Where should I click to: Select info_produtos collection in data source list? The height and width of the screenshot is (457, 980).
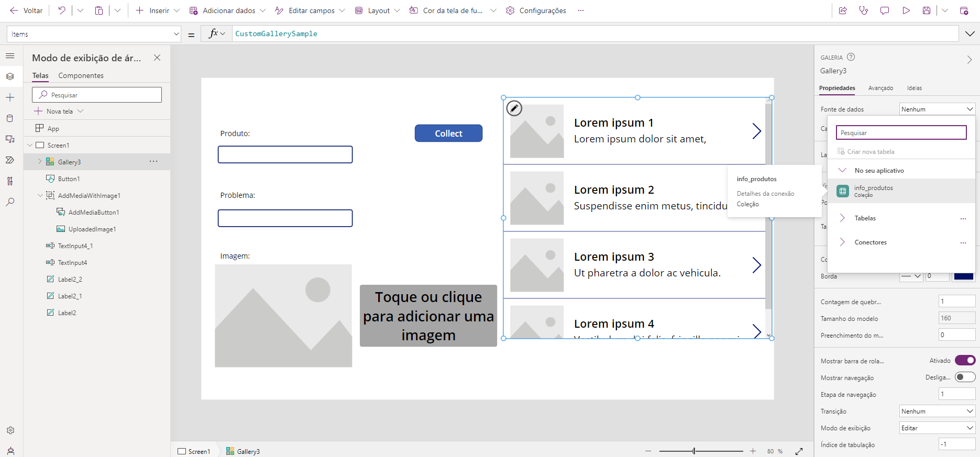coord(873,191)
